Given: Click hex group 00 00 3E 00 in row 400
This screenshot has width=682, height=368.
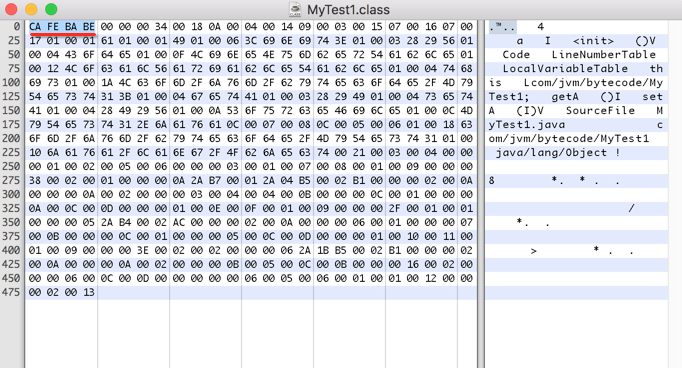Looking at the screenshot, I should [x=134, y=250].
